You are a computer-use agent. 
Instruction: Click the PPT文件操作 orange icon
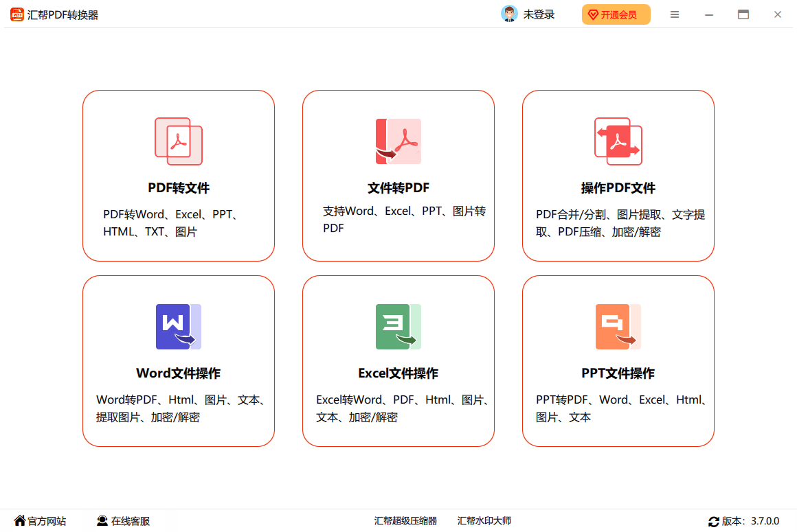618,327
